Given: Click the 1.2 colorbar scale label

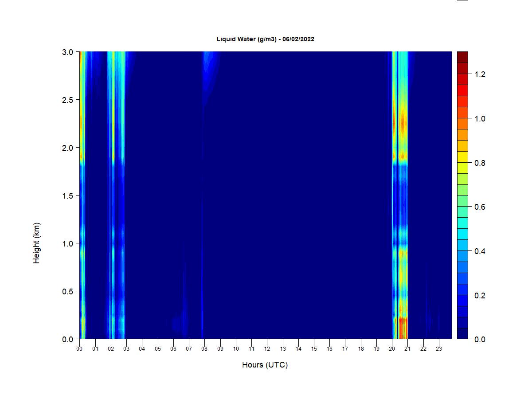Looking at the screenshot, I should click(x=480, y=74).
